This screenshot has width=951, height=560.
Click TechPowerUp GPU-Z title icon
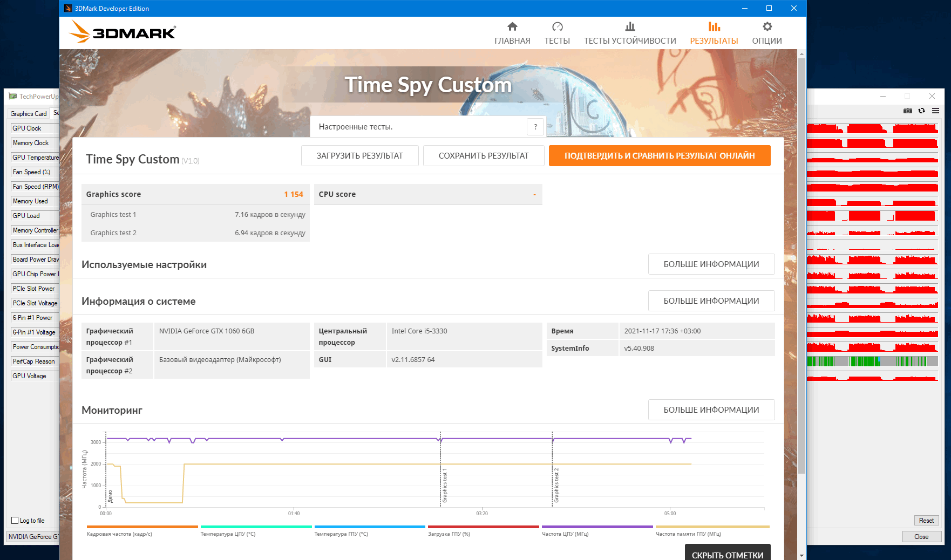[13, 97]
